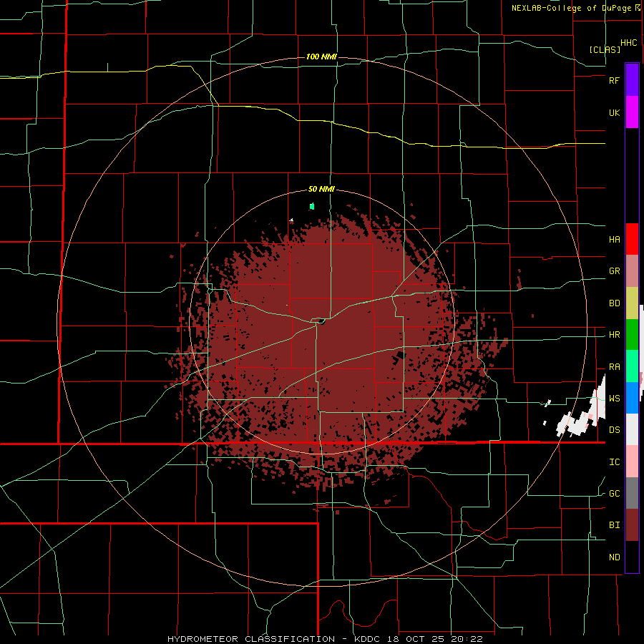Click the "DS" legend label

pyautogui.click(x=614, y=430)
